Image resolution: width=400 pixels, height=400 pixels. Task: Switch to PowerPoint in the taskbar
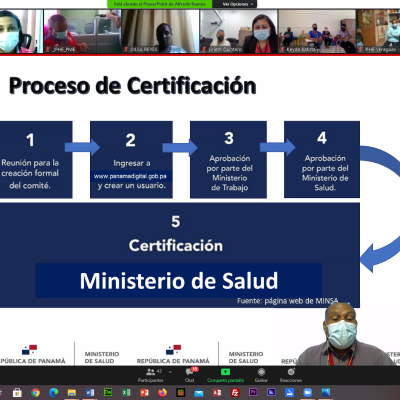[x=144, y=393]
